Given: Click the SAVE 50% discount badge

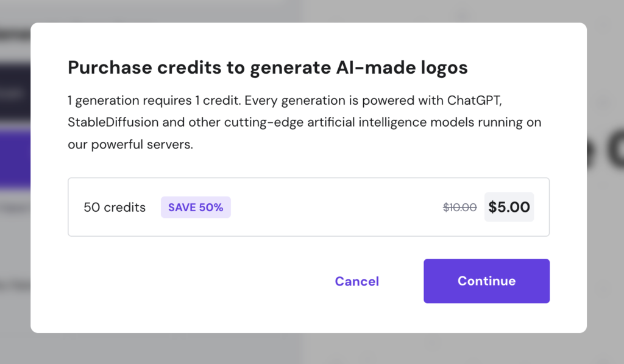Looking at the screenshot, I should 196,207.
